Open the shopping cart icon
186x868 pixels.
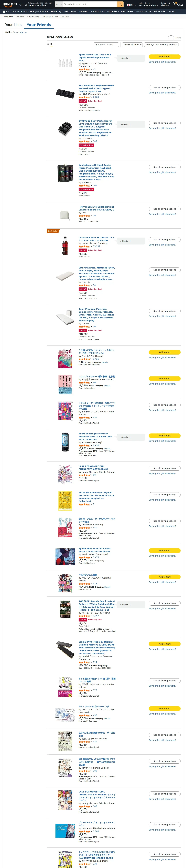click(178, 4)
